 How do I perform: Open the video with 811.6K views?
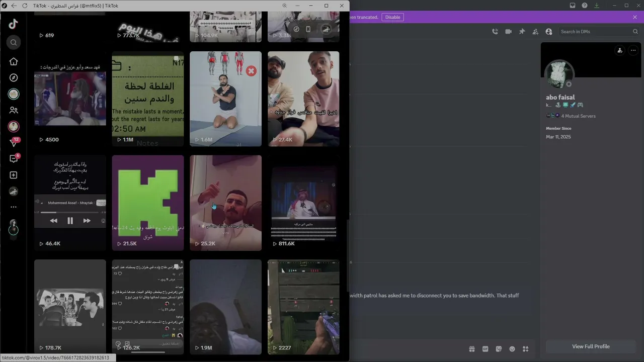(303, 203)
